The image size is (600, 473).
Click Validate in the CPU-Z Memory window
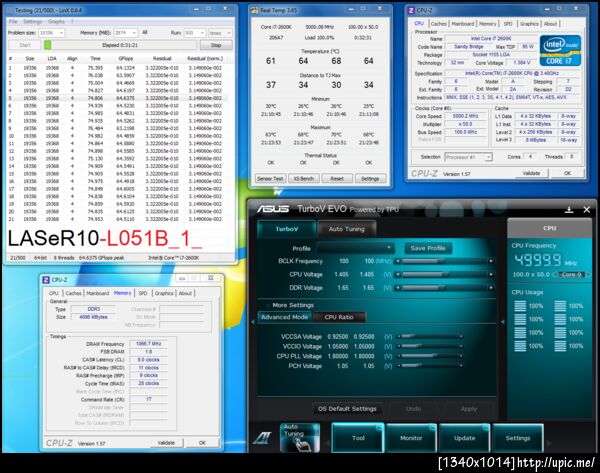pos(166,443)
